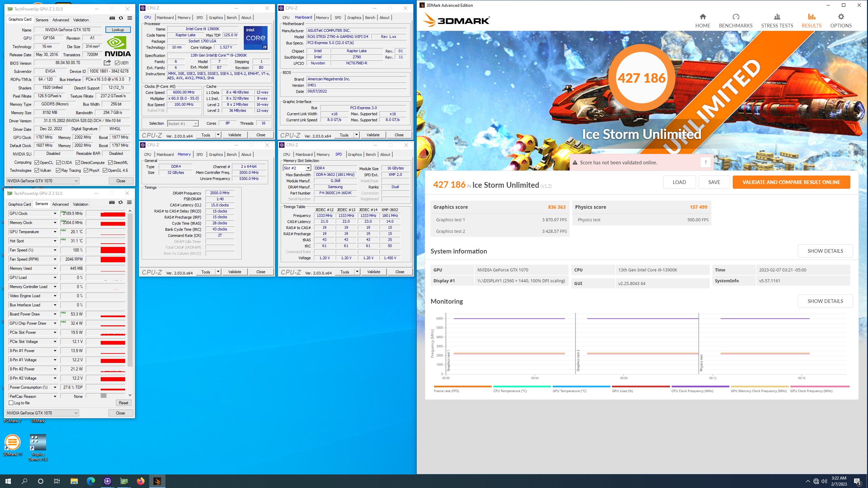Toggle DirectML checkbox in GPU-Z
Viewport: 868px width, 488px height.
pos(110,163)
